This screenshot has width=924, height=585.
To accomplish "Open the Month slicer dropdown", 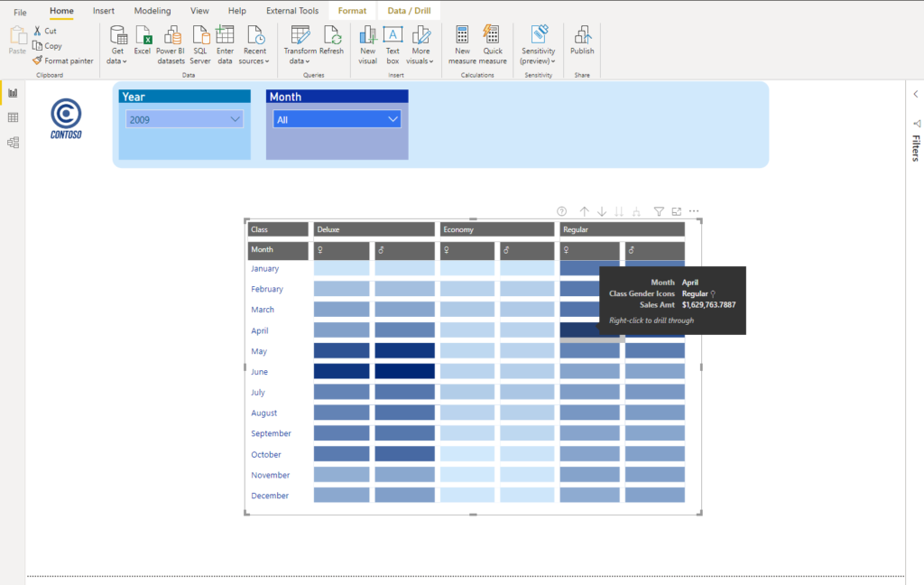I will [337, 120].
